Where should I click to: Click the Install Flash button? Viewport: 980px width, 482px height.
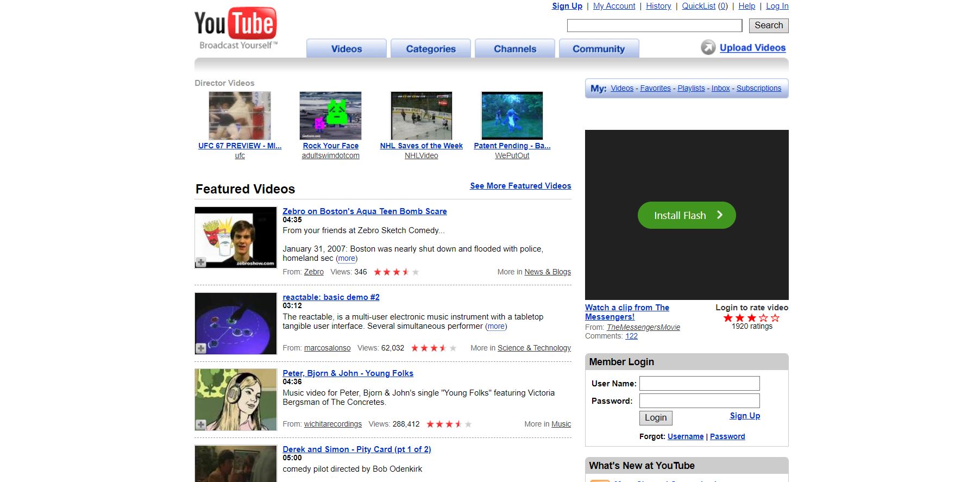pyautogui.click(x=687, y=215)
